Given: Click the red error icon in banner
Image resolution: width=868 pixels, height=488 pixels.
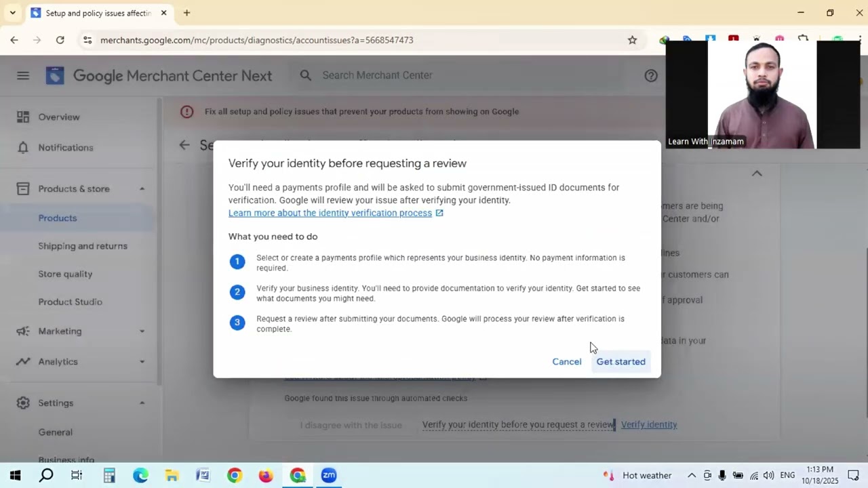Looking at the screenshot, I should point(187,112).
